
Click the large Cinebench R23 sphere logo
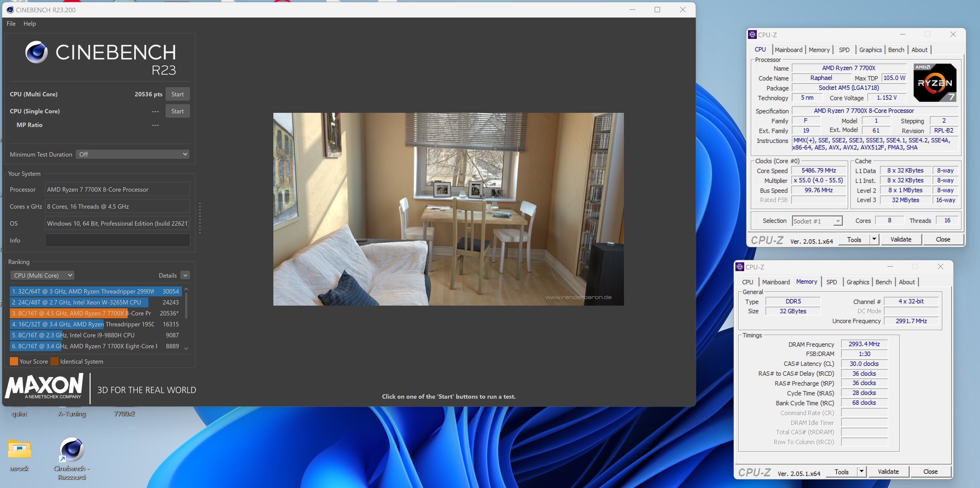click(x=36, y=52)
